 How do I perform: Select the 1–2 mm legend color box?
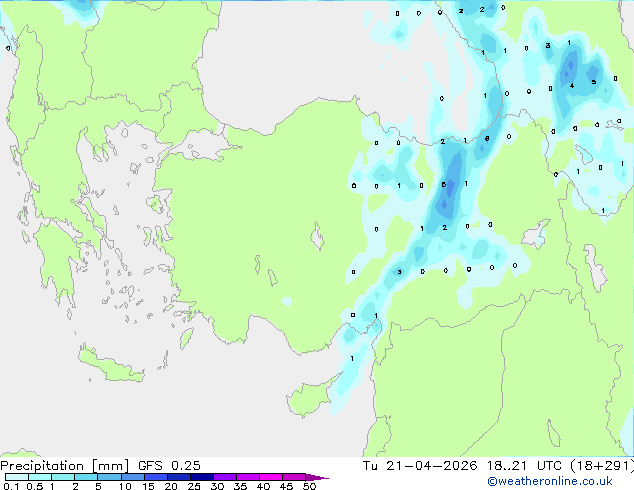pyautogui.click(x=63, y=477)
